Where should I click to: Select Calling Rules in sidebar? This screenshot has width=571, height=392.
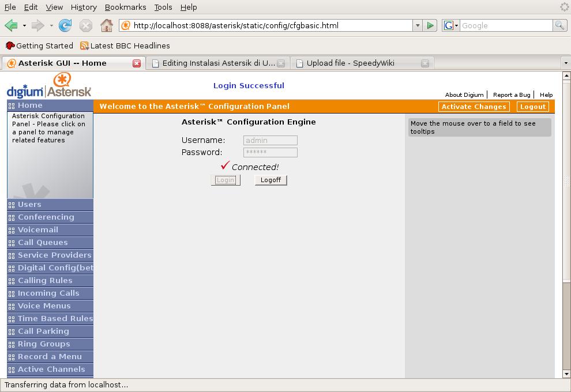[45, 280]
